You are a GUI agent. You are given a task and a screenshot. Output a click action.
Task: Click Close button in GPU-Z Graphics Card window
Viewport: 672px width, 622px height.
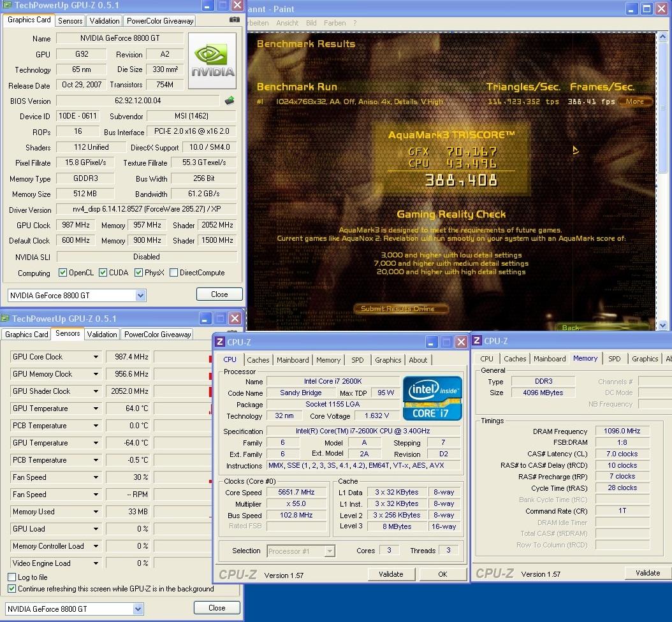coord(219,294)
